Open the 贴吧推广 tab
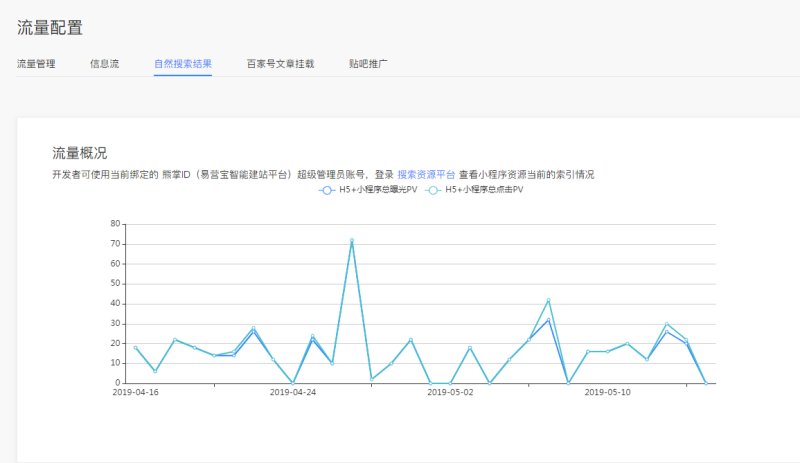Image resolution: width=800 pixels, height=463 pixels. pos(368,64)
